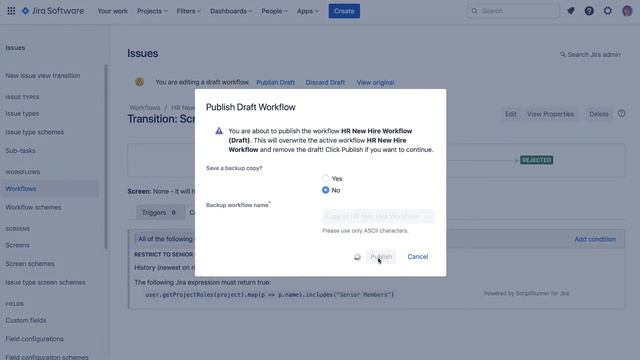Open Sub-tasks in sidebar
640x360 pixels.
point(20,151)
